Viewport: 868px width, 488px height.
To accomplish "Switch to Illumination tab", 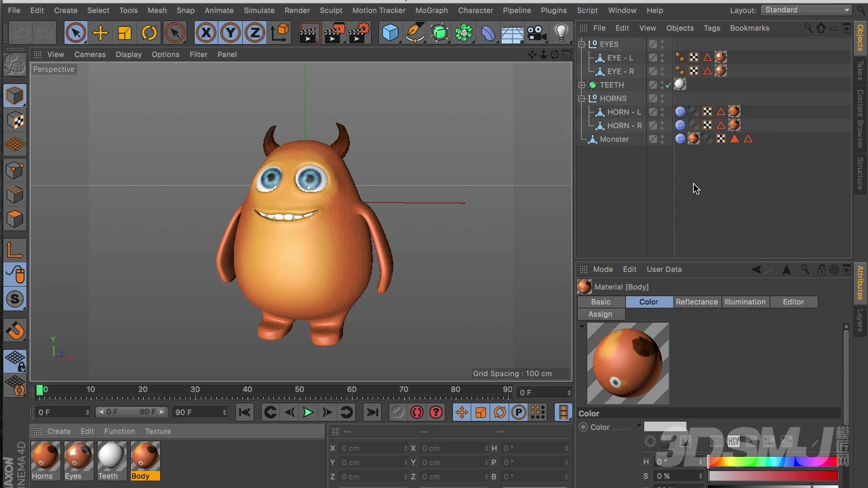I will point(745,302).
